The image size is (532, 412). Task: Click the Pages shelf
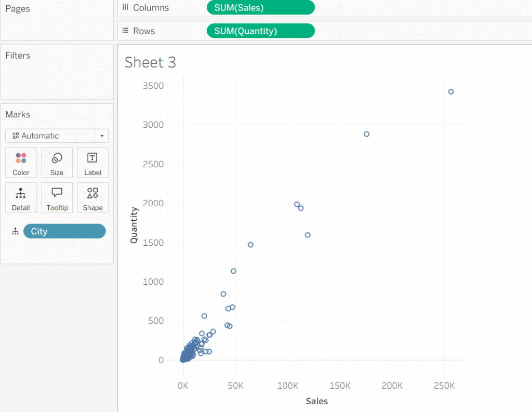point(57,21)
